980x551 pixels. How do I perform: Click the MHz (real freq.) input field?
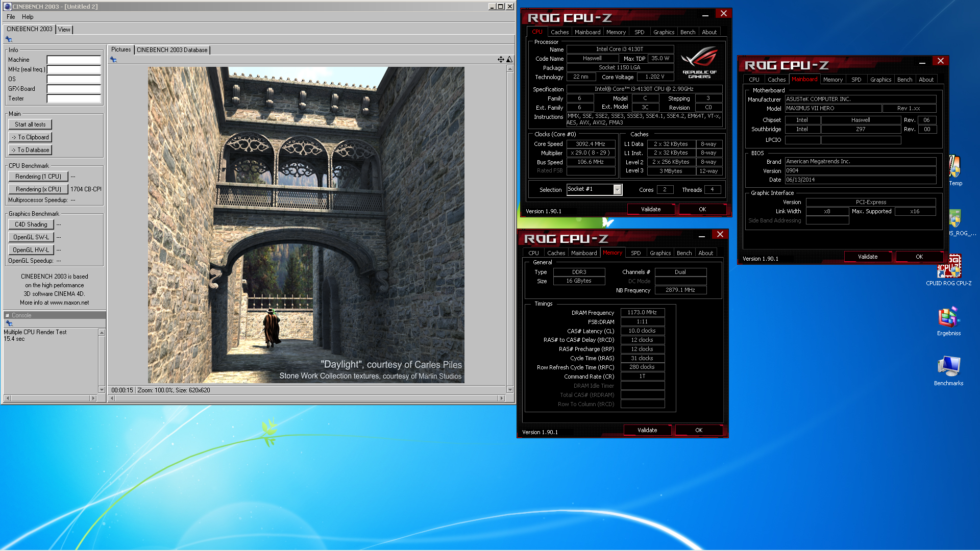click(x=74, y=69)
